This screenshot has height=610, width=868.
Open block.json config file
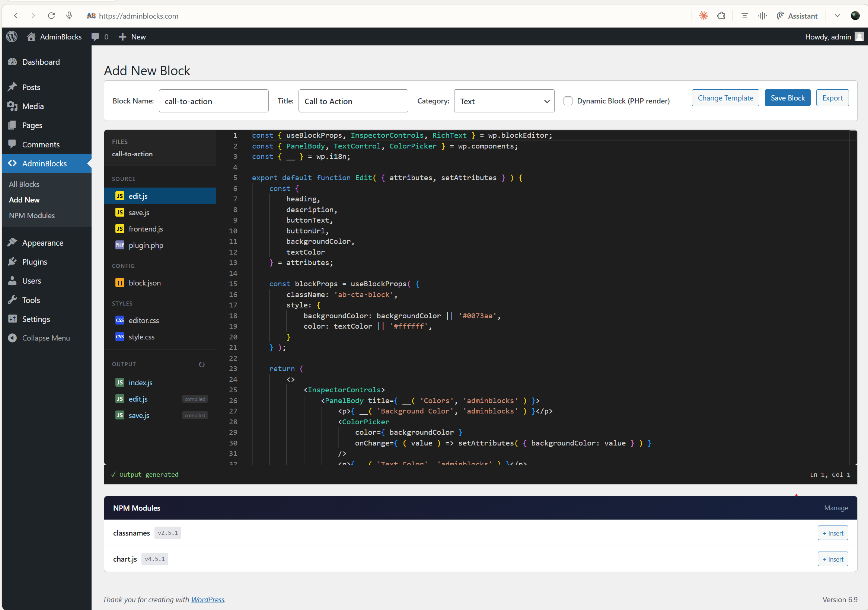pyautogui.click(x=144, y=283)
